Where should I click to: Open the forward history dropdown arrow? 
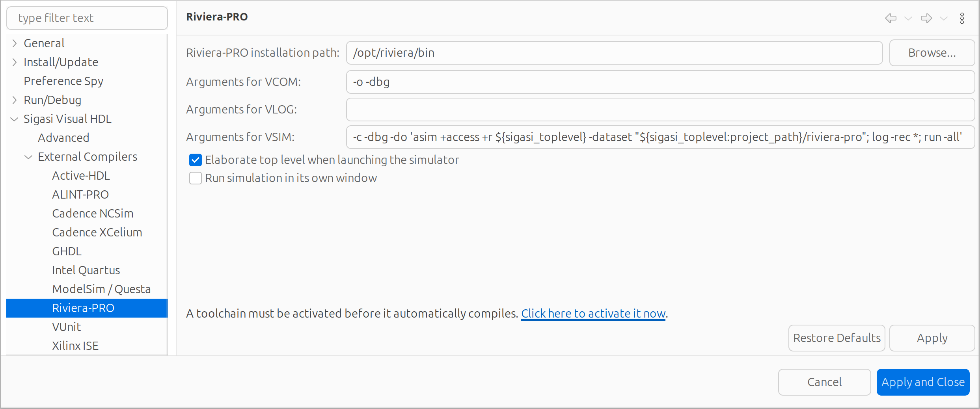coord(944,18)
